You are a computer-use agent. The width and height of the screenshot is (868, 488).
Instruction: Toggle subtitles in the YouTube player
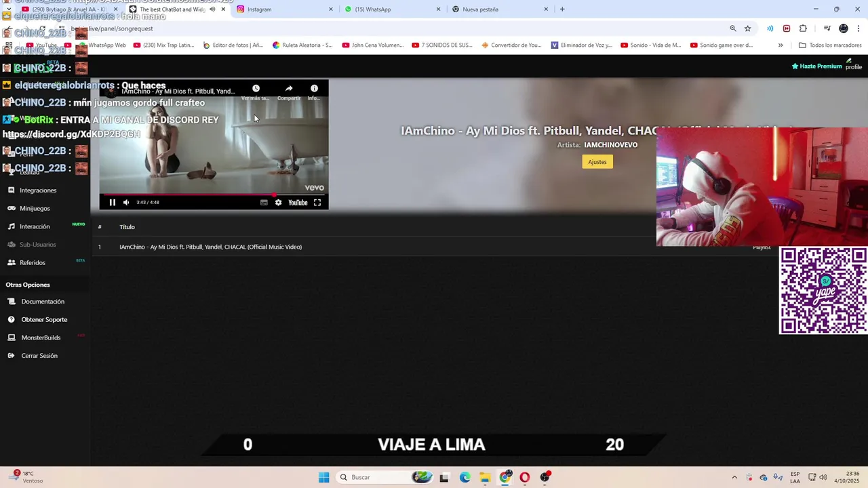(264, 203)
